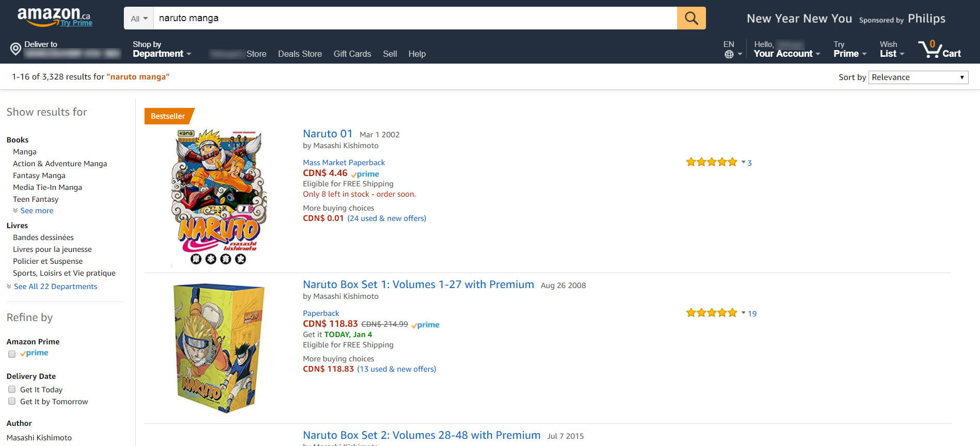This screenshot has width=980, height=446.
Task: Select Livres pour la jeunesse category
Action: (x=52, y=249)
